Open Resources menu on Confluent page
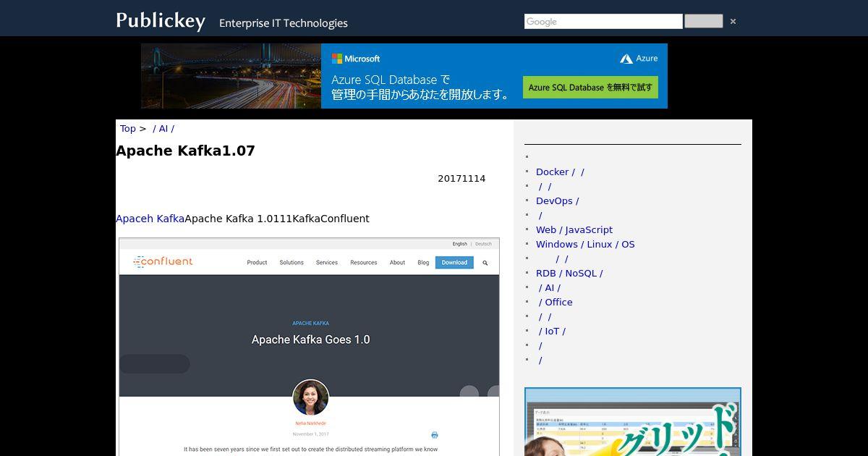Viewport: 868px width, 456px height. pos(364,263)
